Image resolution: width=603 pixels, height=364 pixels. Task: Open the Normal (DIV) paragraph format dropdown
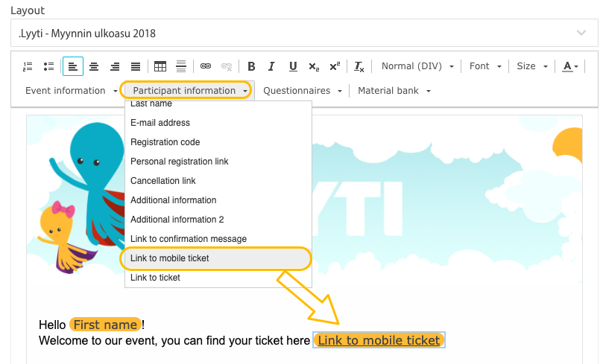[x=417, y=66]
